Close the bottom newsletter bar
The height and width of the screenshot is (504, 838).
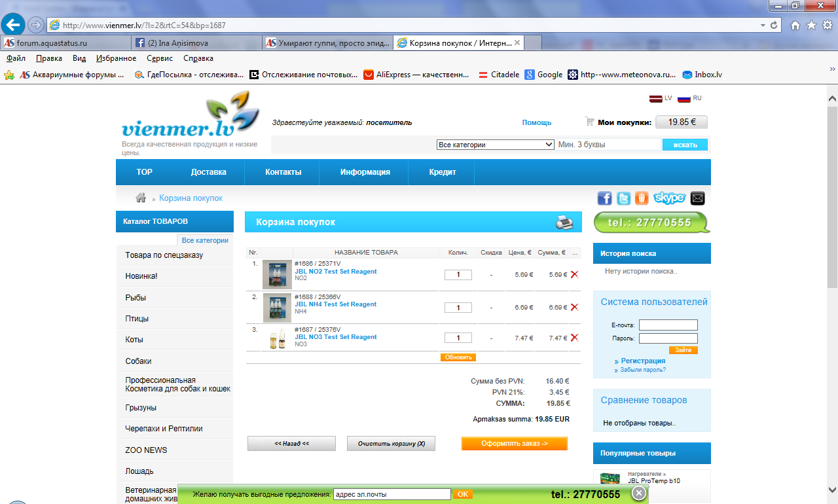tap(640, 494)
